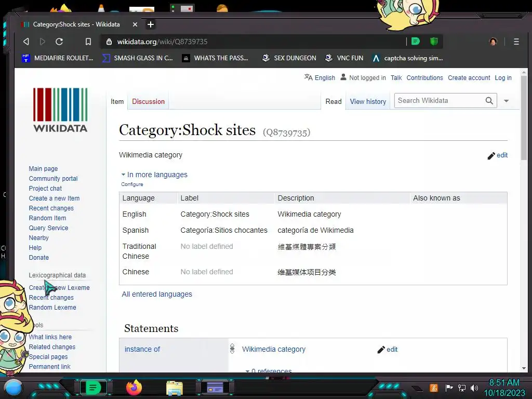This screenshot has height=399, width=532.
Task: Click the page vertical scrollbar
Action: pos(524,119)
